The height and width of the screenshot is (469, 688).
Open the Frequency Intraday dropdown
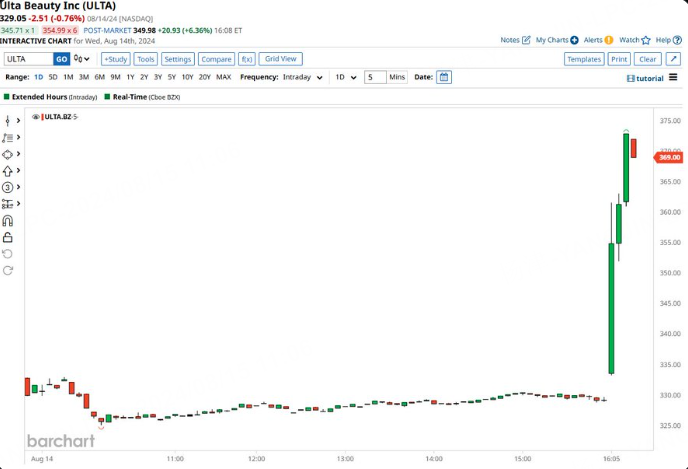303,77
